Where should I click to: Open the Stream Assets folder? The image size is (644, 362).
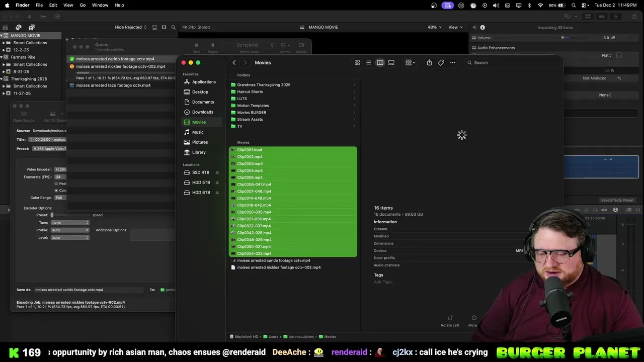click(x=250, y=120)
